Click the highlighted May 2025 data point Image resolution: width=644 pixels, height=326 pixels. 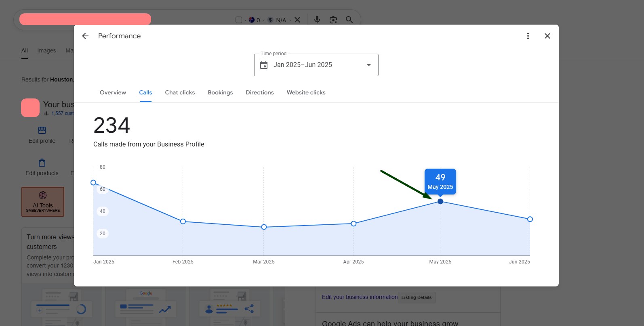[x=440, y=201]
